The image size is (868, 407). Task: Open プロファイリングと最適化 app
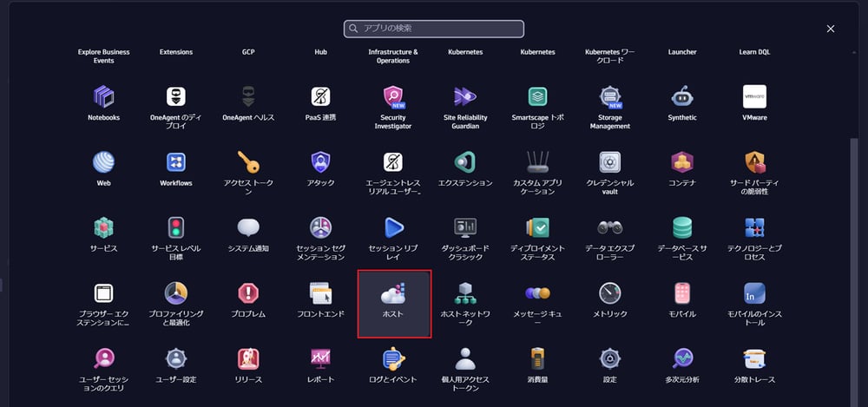(176, 302)
